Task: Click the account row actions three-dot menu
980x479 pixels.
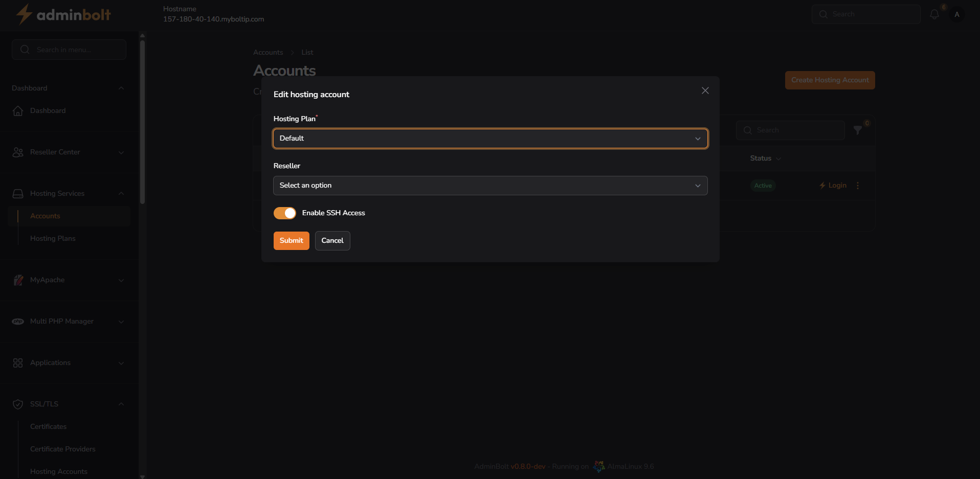Action: pyautogui.click(x=858, y=186)
